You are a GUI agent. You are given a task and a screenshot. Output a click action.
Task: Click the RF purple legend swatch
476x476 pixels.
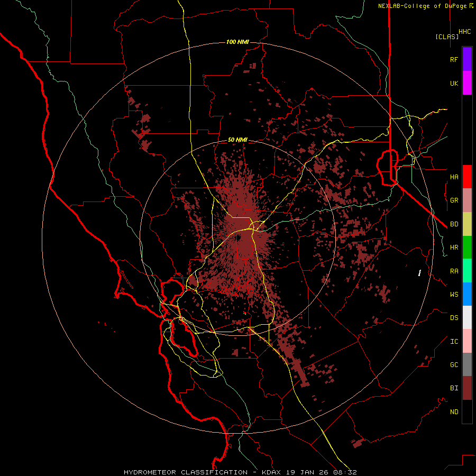click(x=467, y=59)
